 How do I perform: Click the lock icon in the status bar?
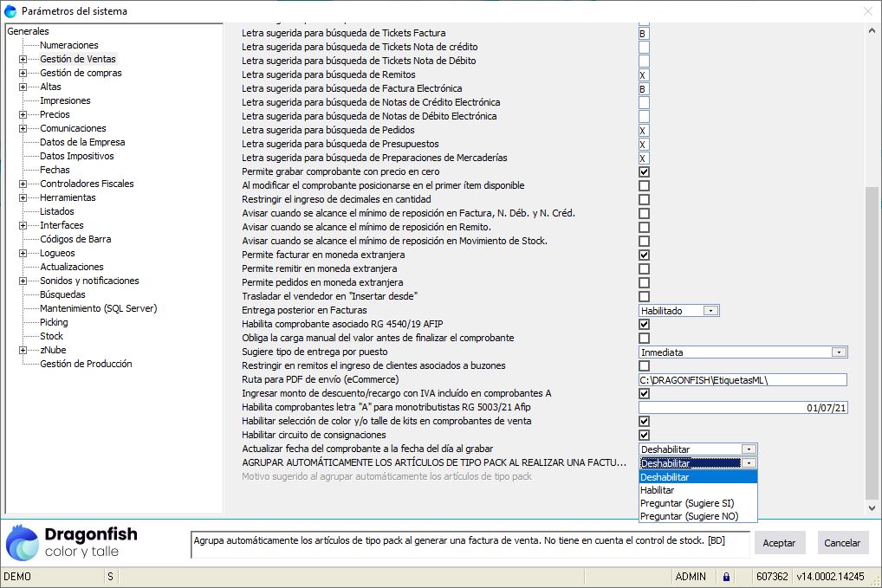pos(726,576)
